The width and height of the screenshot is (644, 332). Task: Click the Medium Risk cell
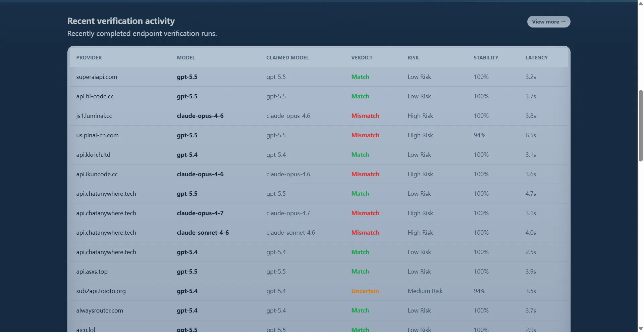coord(425,291)
